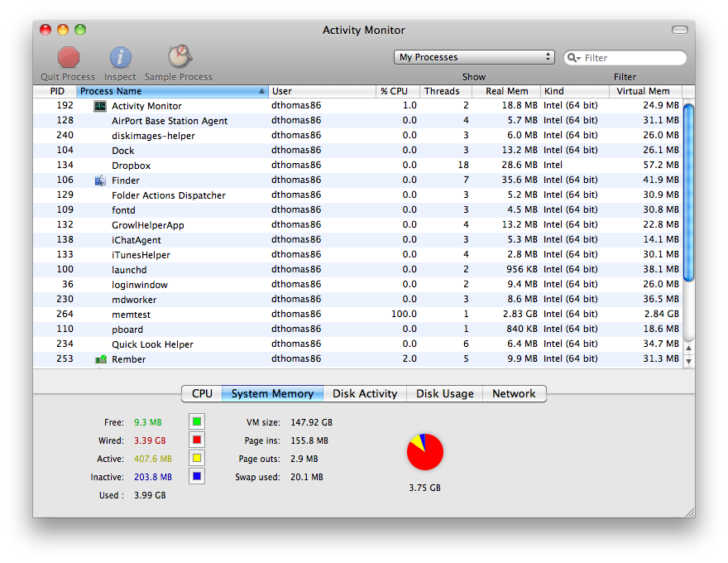Screen dimensions: 728x563
Task: Sort by the % CPU column header
Action: pyautogui.click(x=397, y=91)
